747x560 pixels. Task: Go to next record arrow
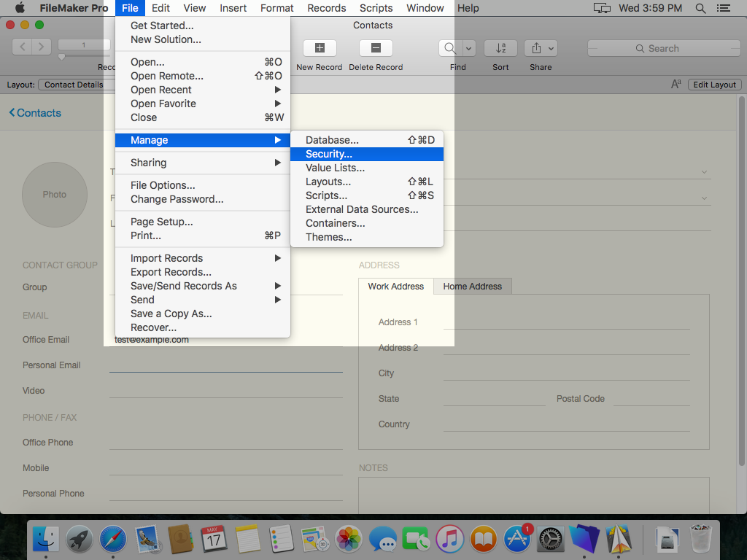point(42,46)
